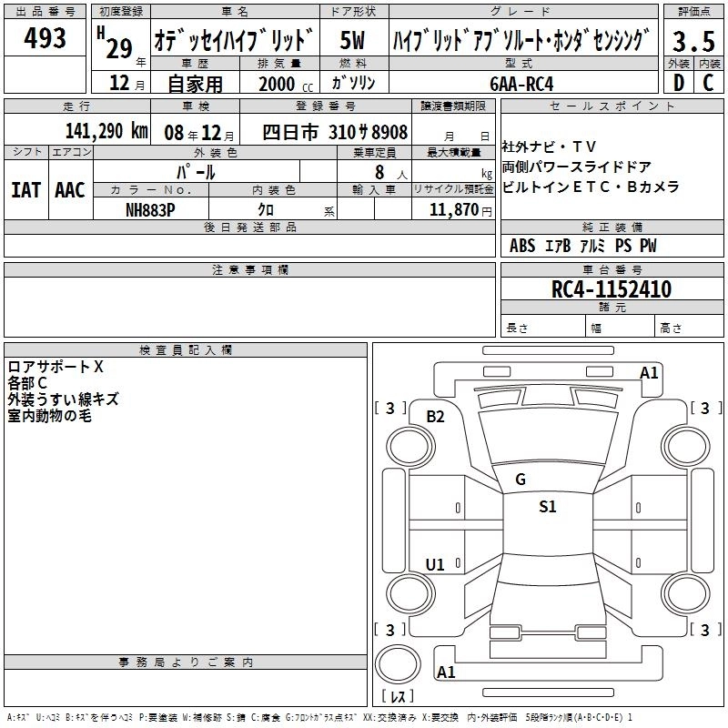Click registration month 12月
The height and width of the screenshot is (728, 728).
pyautogui.click(x=127, y=83)
